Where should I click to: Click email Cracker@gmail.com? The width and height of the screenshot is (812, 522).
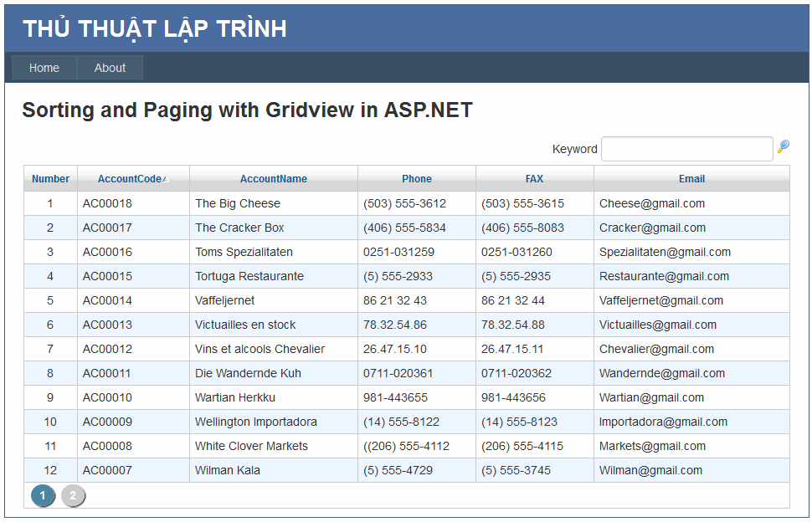652,228
